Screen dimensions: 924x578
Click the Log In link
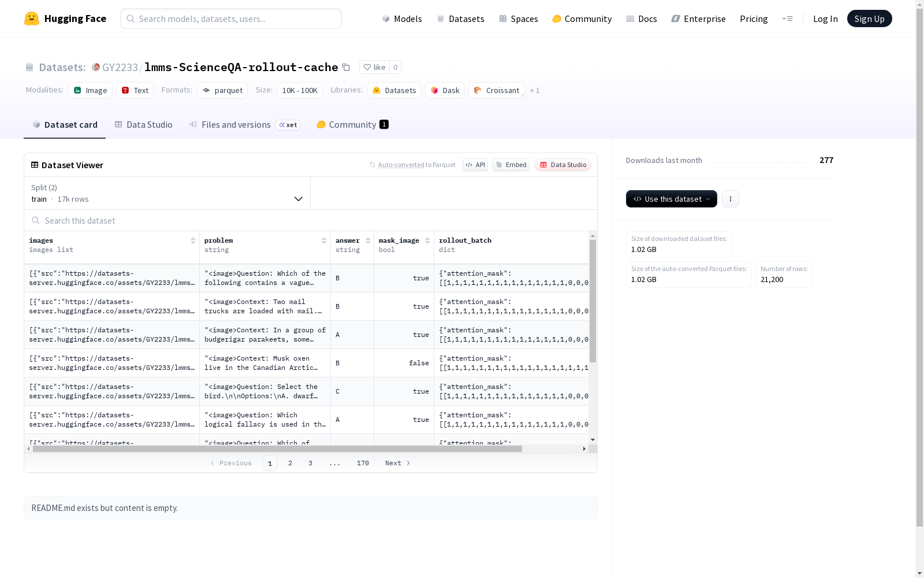(x=825, y=18)
